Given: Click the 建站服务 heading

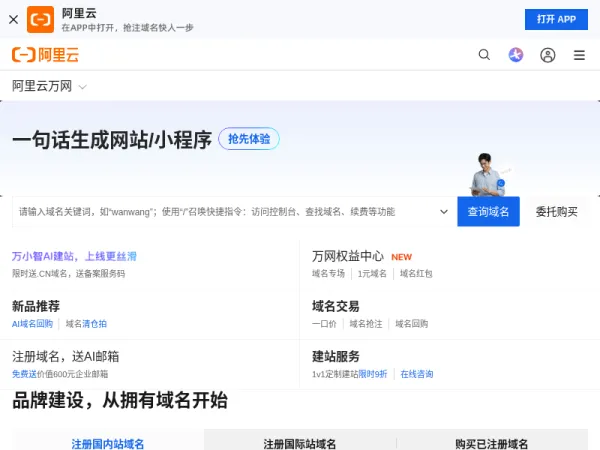Looking at the screenshot, I should [336, 356].
